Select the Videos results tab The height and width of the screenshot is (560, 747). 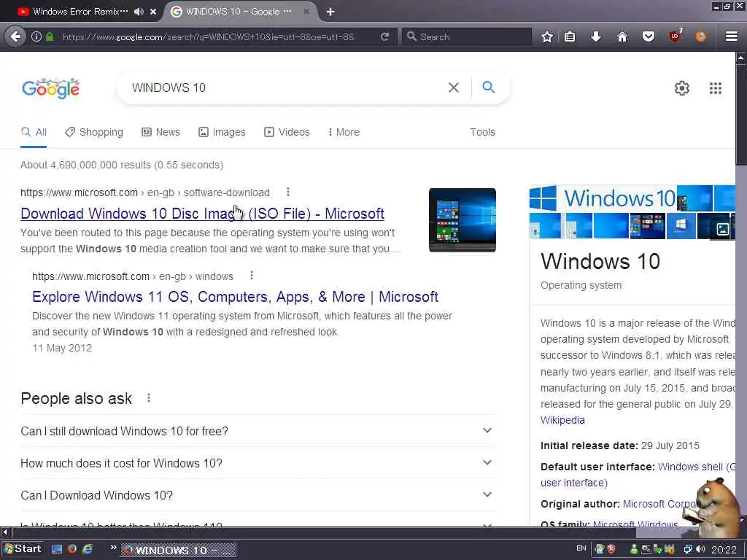click(x=287, y=133)
